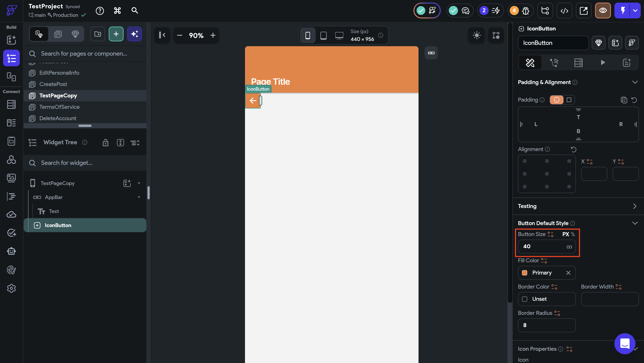Expand the Testing section
The width and height of the screenshot is (644, 363).
635,206
